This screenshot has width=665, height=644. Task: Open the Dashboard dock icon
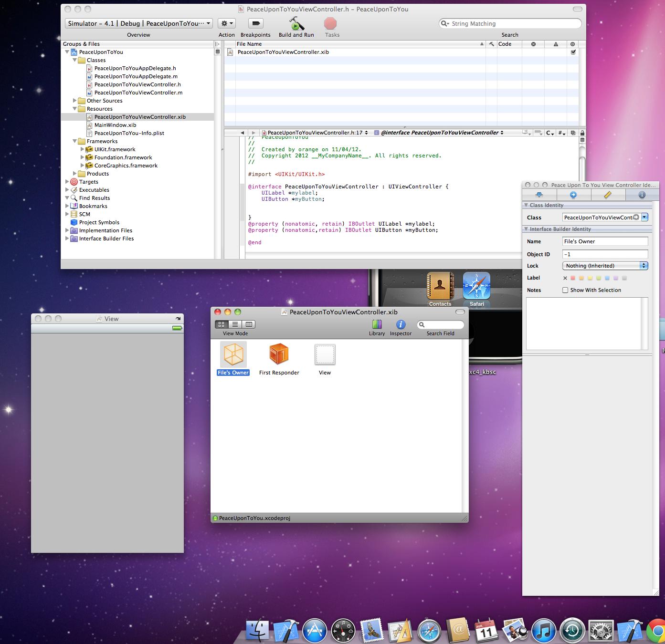(x=343, y=631)
